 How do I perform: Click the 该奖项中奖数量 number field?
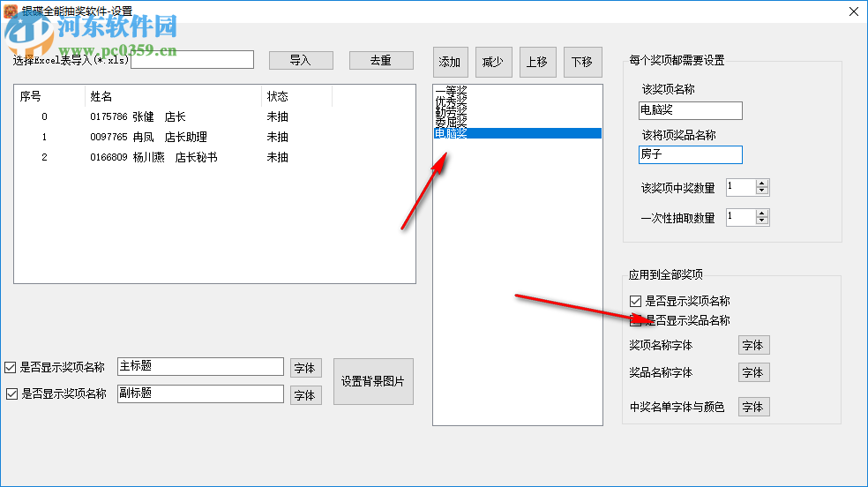pyautogui.click(x=741, y=187)
